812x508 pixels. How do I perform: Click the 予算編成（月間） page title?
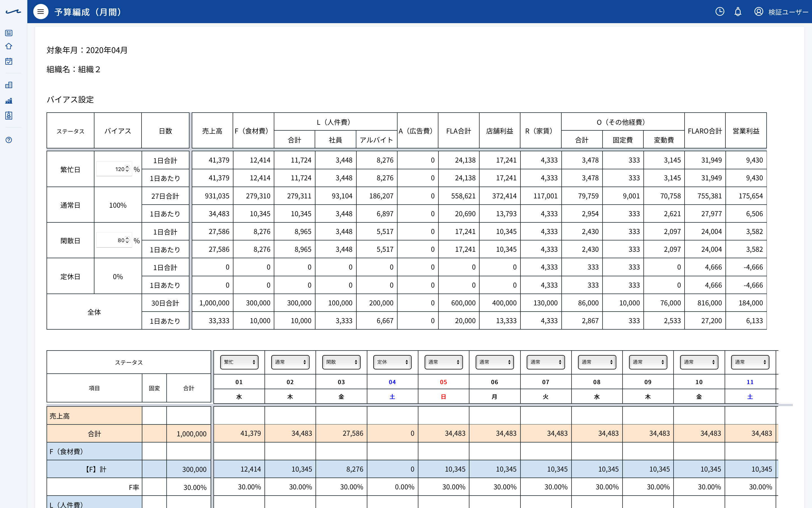88,12
